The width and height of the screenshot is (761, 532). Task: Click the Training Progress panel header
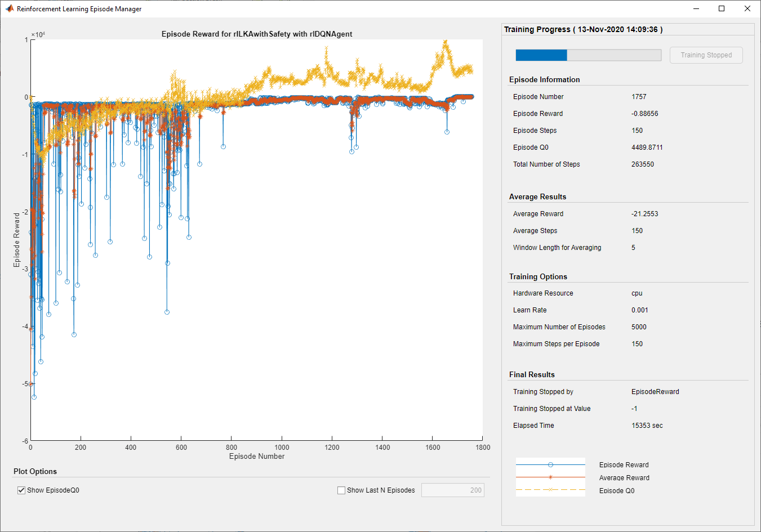pyautogui.click(x=583, y=29)
